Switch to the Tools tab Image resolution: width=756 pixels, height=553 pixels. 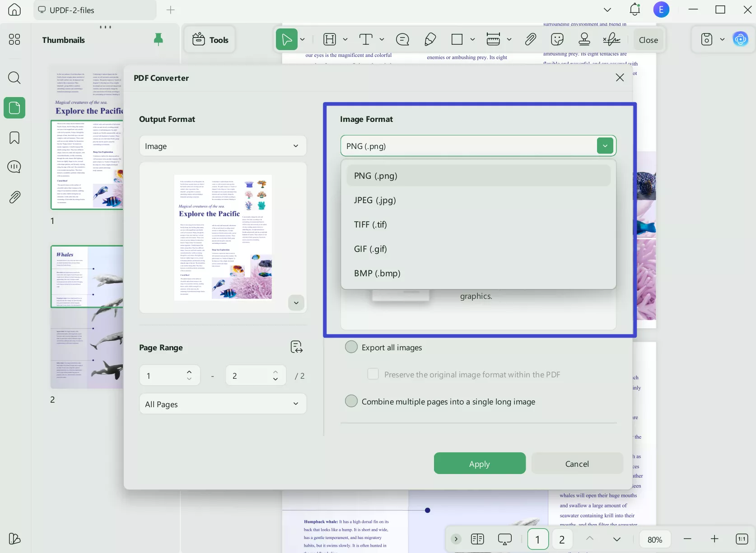[209, 39]
